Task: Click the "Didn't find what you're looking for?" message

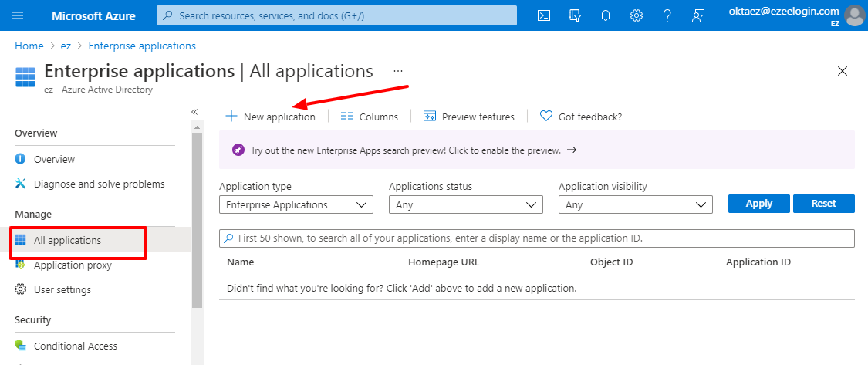Action: [x=402, y=288]
